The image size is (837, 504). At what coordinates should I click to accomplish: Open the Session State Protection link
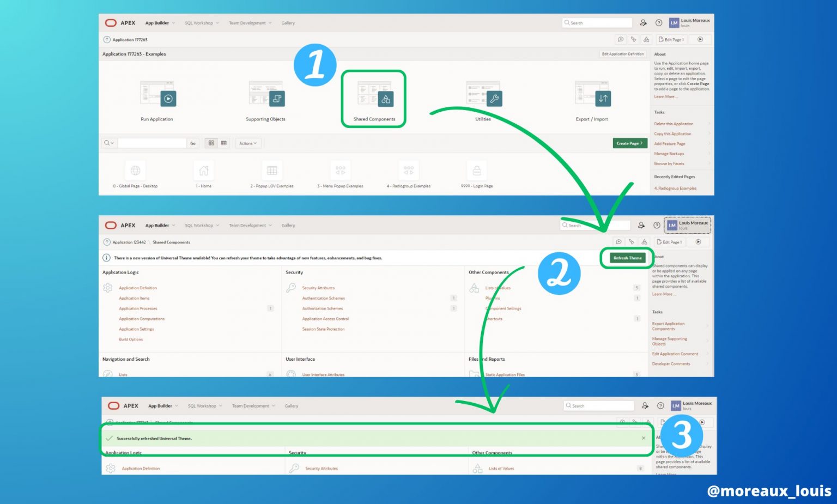point(323,330)
